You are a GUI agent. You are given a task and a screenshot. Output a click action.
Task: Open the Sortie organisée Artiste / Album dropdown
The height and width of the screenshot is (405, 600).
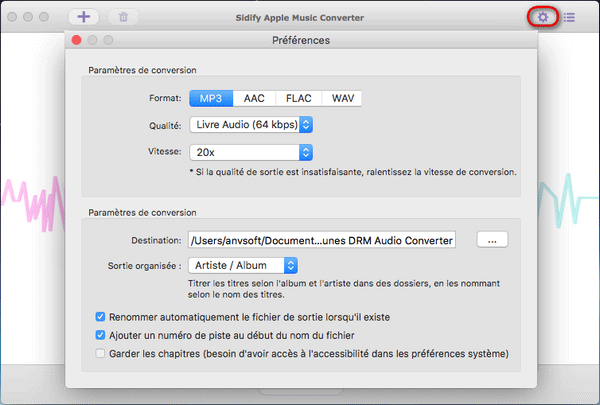click(x=243, y=265)
